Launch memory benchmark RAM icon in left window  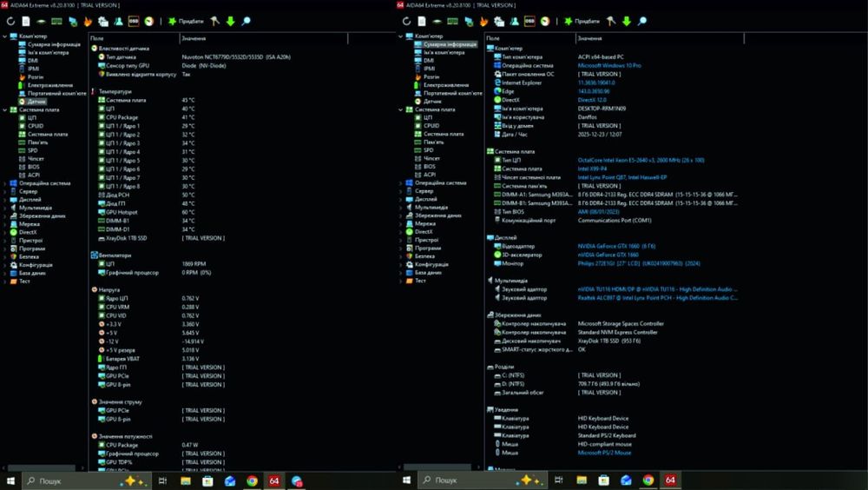[x=56, y=21]
